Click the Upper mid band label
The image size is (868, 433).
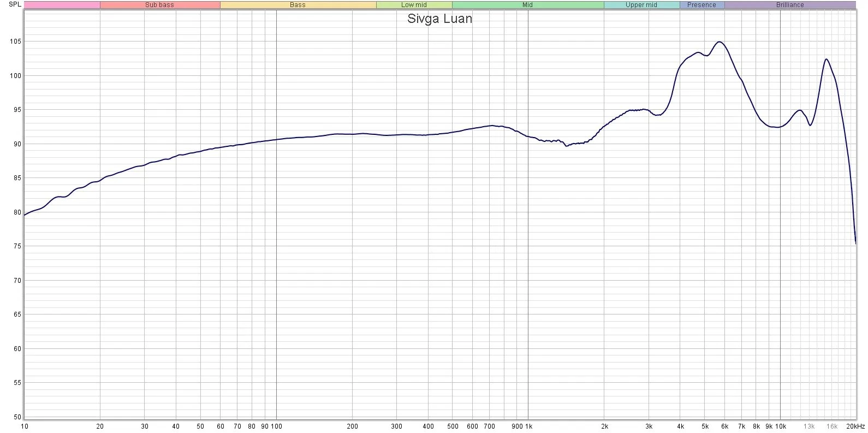(641, 5)
